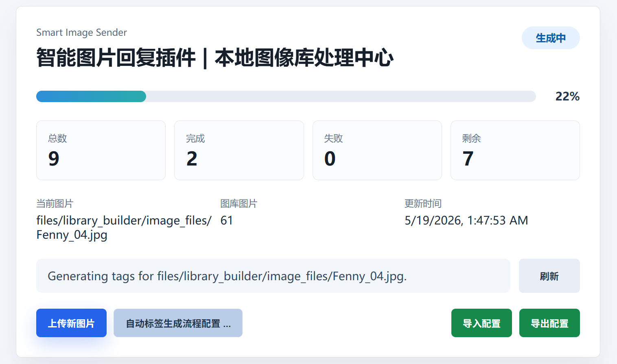
Task: Click the 上传新图片 button
Action: point(71,323)
